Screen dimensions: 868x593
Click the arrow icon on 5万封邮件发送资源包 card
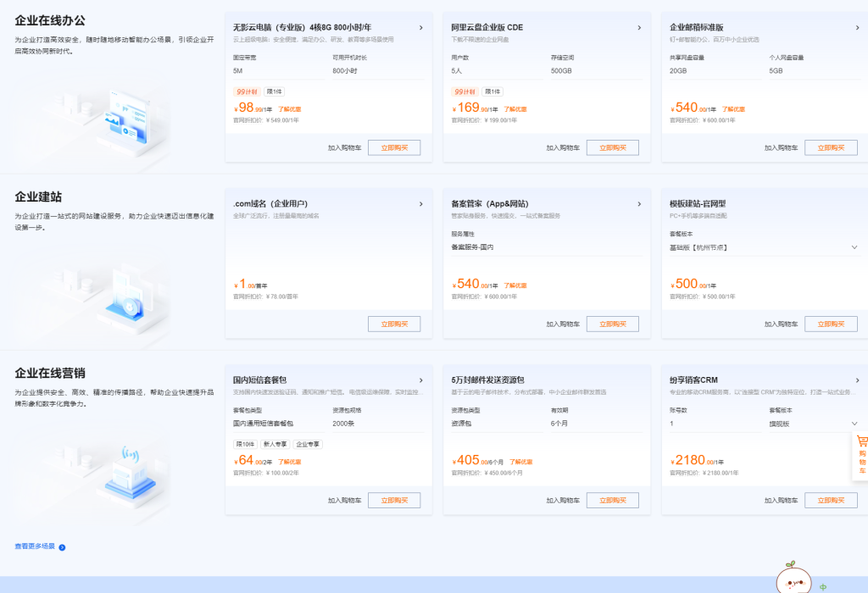tap(639, 380)
